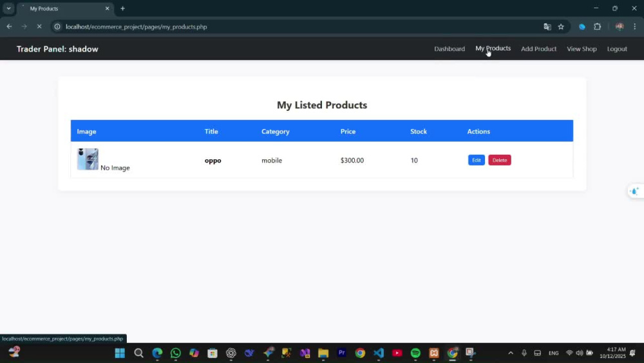
Task: Click the Category column header
Action: click(275, 132)
